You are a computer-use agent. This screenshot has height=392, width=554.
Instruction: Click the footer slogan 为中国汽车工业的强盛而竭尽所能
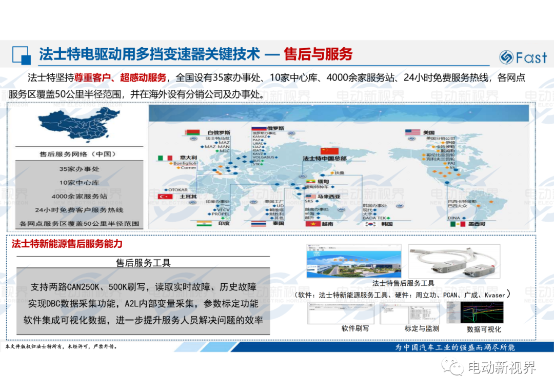pyautogui.click(x=455, y=347)
